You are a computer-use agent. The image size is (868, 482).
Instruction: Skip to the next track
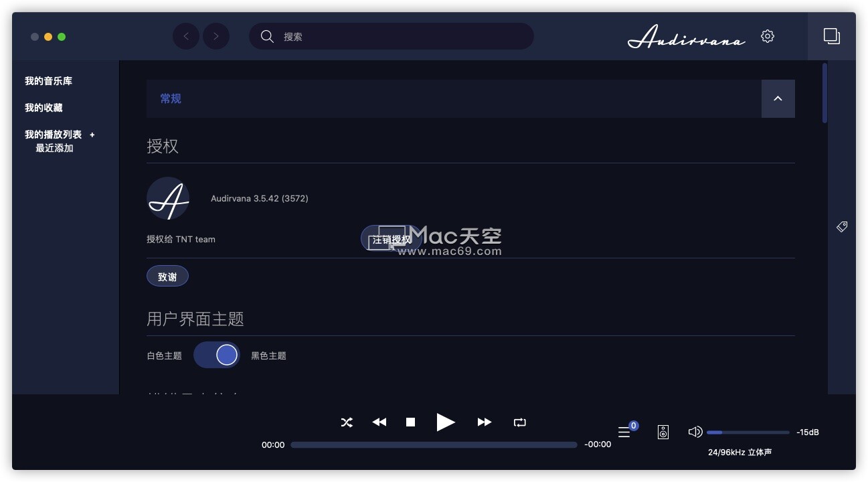(485, 422)
